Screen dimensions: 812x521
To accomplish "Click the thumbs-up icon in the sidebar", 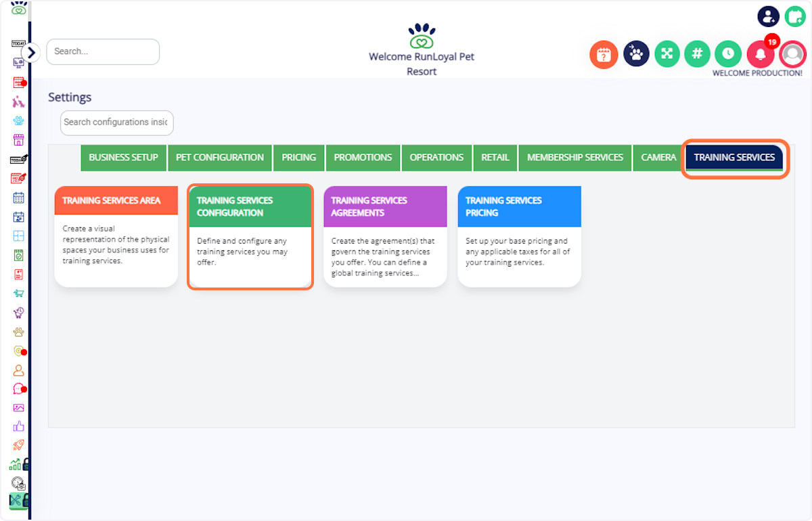I will click(x=18, y=426).
